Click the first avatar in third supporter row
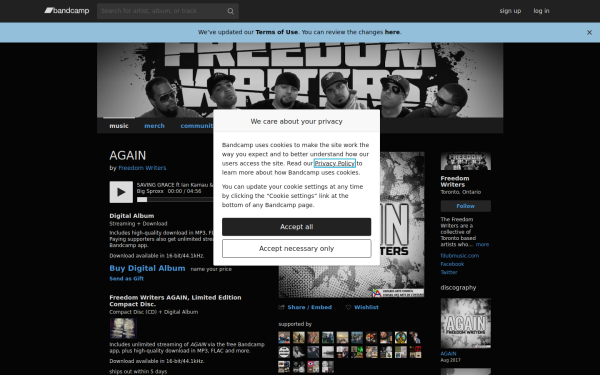This screenshot has width=600, height=375. pyautogui.click(x=284, y=367)
